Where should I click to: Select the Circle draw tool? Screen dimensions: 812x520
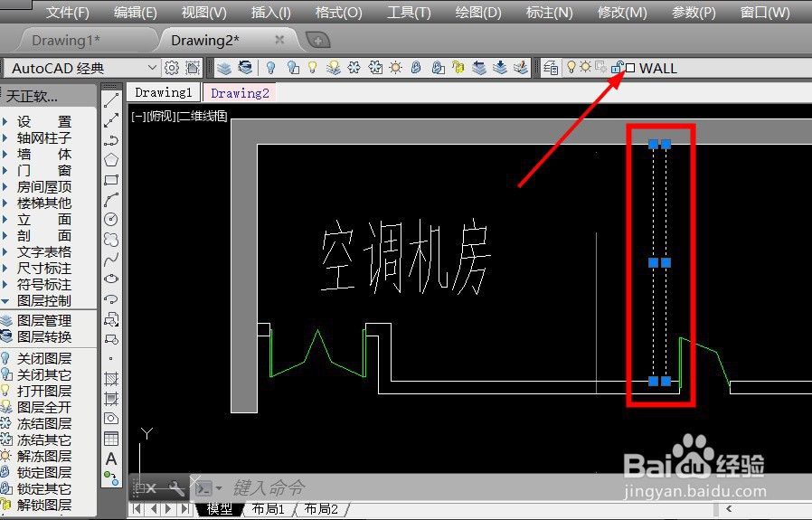click(x=111, y=220)
